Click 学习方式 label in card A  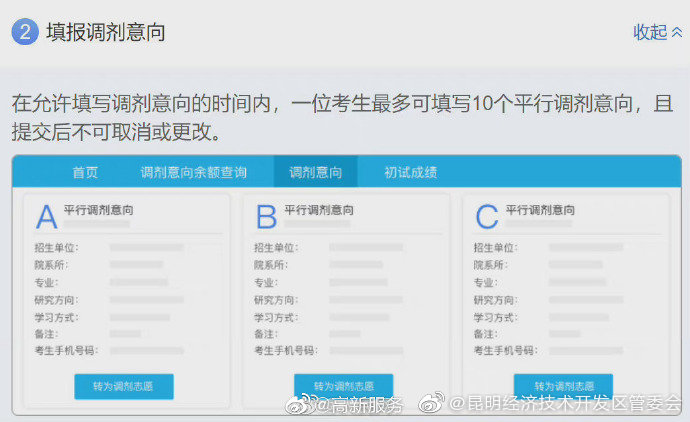56,317
